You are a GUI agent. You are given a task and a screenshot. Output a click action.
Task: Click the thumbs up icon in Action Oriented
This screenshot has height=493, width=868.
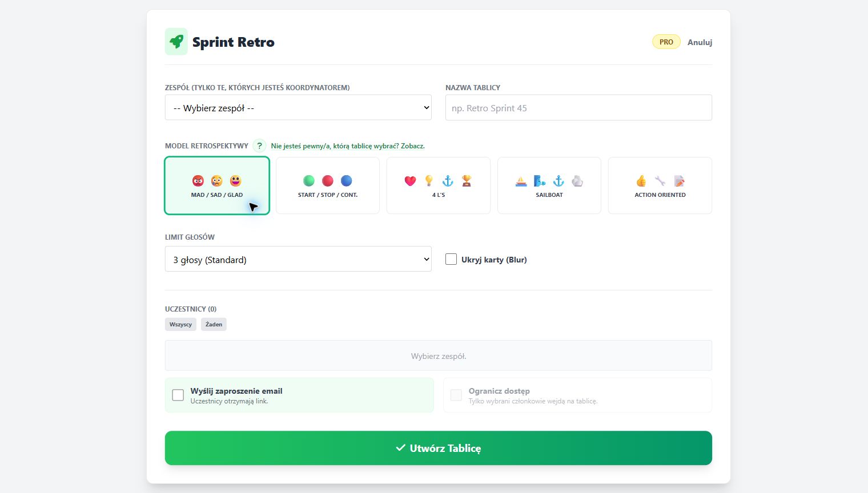tap(641, 181)
